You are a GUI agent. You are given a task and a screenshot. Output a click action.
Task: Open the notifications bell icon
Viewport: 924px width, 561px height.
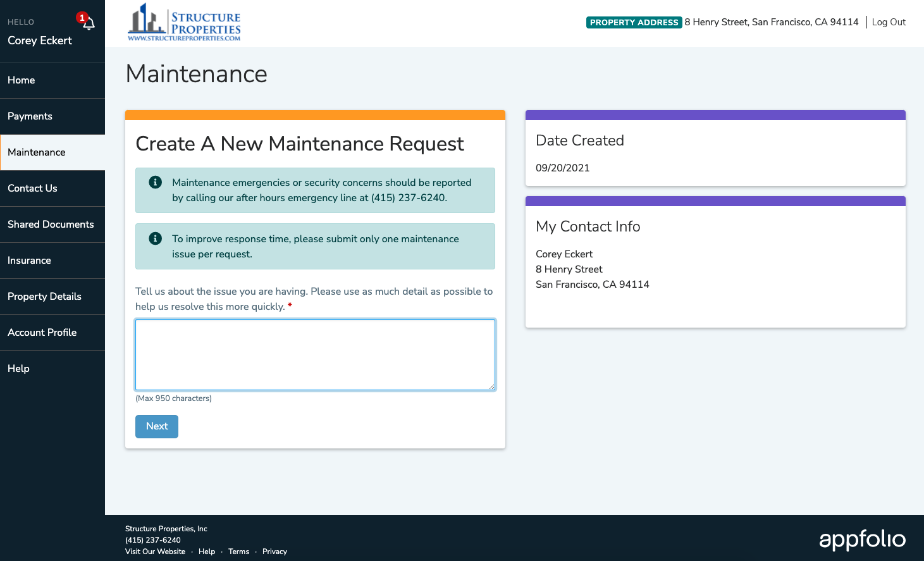89,23
